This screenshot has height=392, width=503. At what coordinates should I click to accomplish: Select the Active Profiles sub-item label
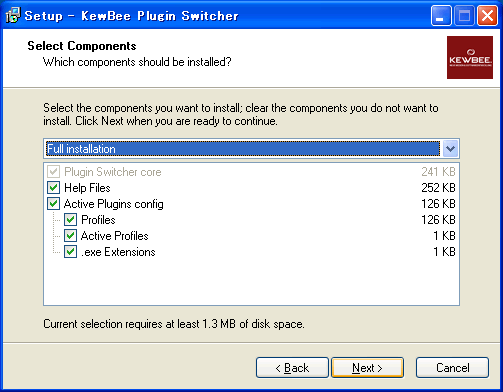tap(115, 236)
